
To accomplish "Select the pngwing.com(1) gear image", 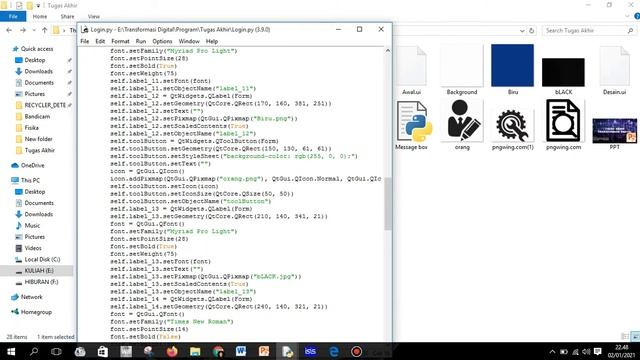I will tap(512, 129).
